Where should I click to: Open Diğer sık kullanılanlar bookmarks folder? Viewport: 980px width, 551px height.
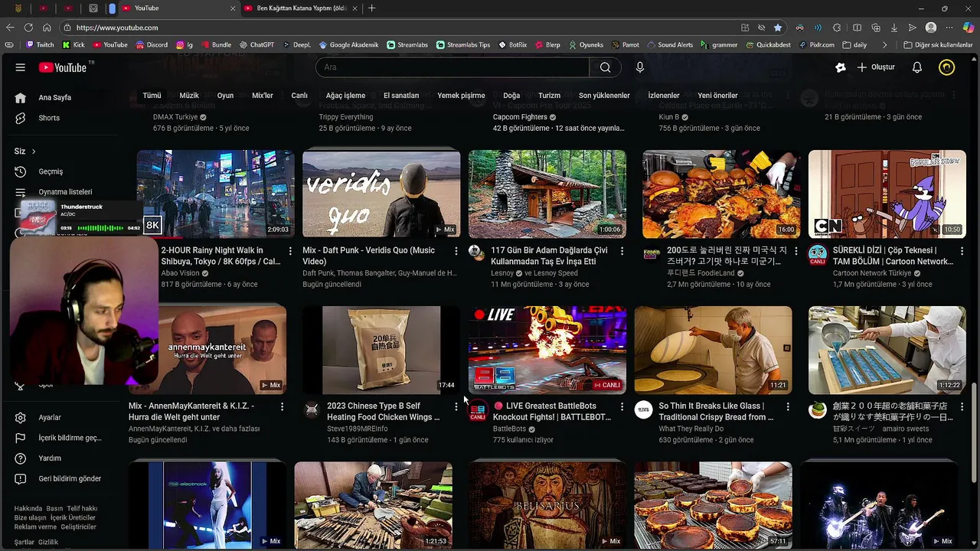coord(938,45)
